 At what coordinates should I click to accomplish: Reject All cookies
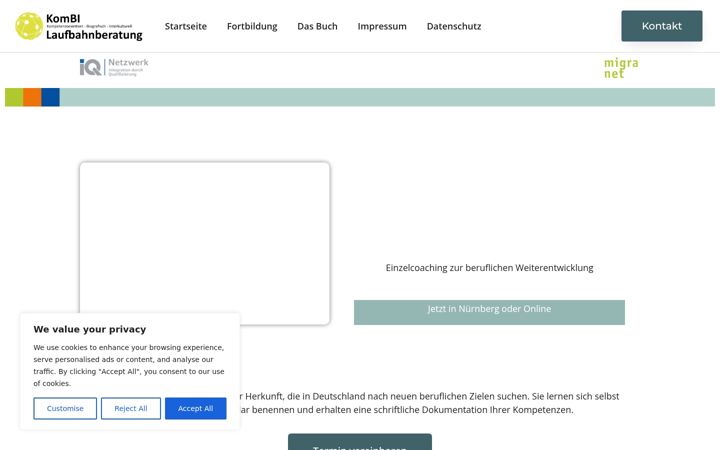pyautogui.click(x=131, y=408)
